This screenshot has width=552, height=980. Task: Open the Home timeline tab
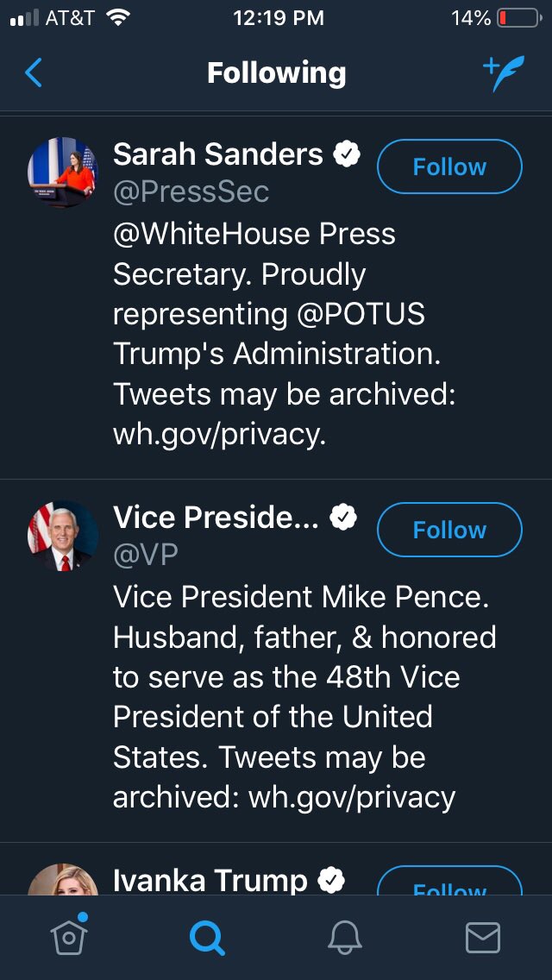[71, 936]
